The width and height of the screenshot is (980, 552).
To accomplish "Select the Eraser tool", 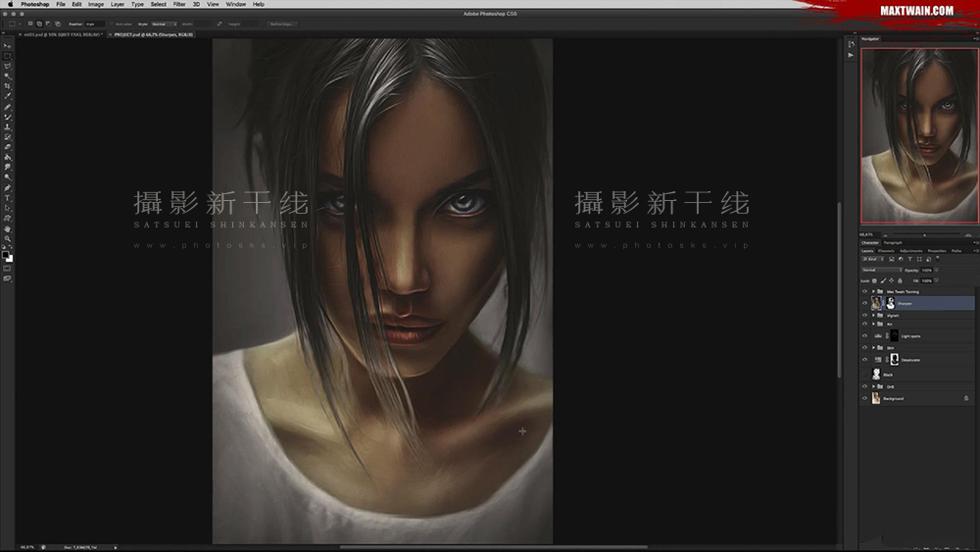I will tap(8, 146).
